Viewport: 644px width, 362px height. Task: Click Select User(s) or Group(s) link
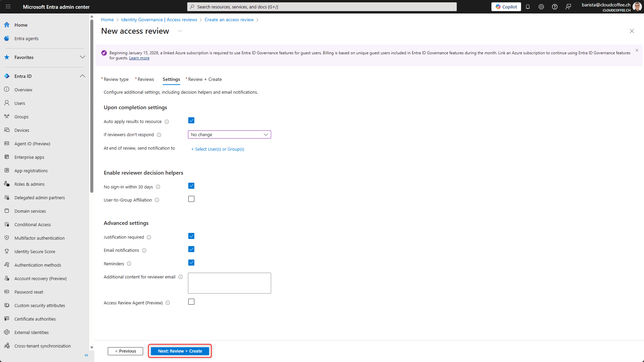pyautogui.click(x=218, y=149)
